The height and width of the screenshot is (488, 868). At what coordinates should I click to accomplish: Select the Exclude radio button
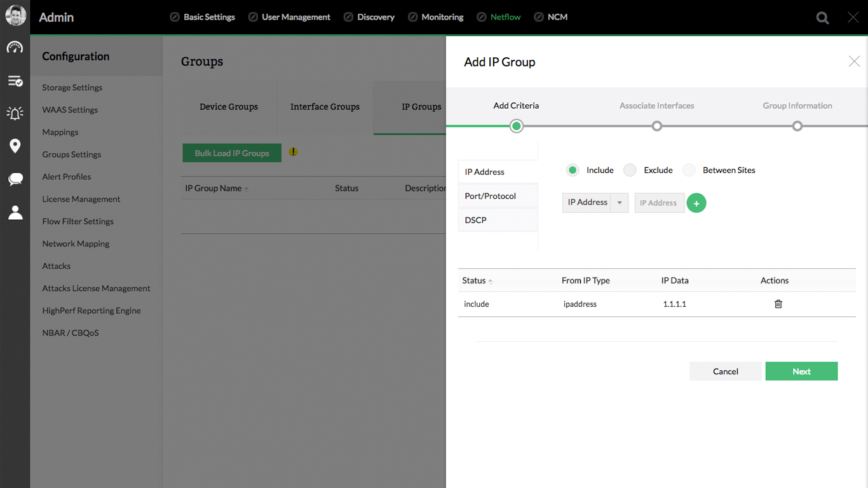tap(630, 170)
